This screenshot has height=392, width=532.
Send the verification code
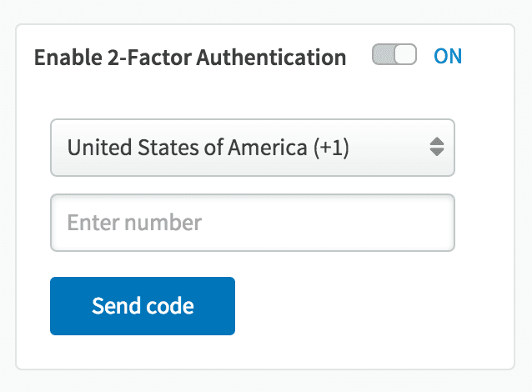[x=143, y=306]
